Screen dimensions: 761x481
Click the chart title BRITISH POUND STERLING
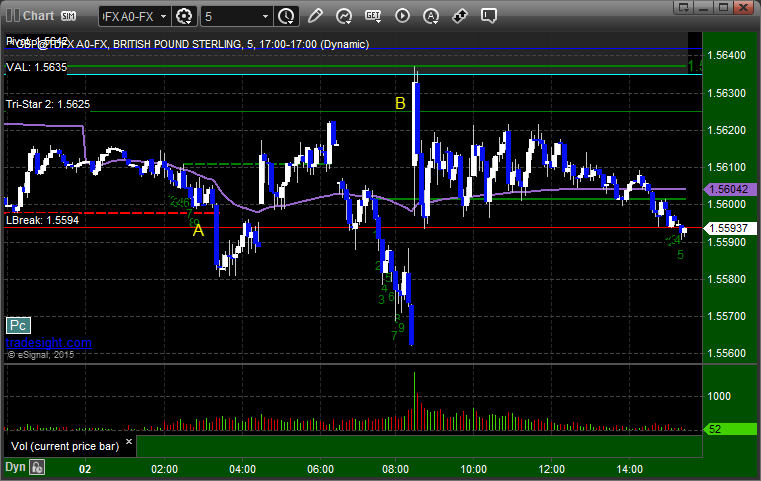pyautogui.click(x=177, y=44)
